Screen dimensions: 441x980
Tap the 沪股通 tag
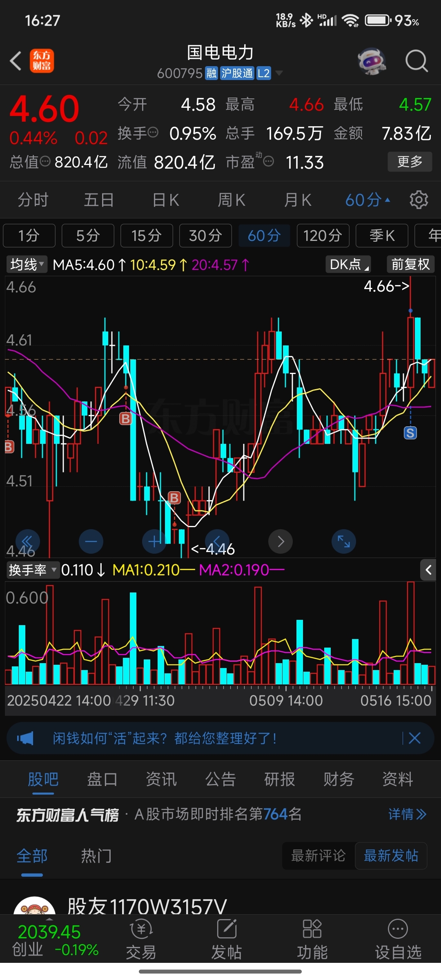tap(237, 73)
